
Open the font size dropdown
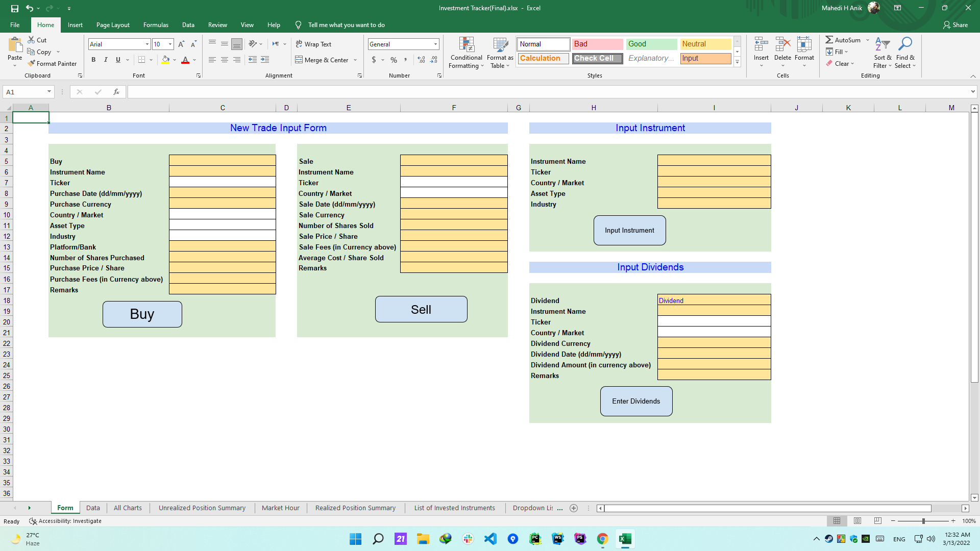(x=170, y=44)
